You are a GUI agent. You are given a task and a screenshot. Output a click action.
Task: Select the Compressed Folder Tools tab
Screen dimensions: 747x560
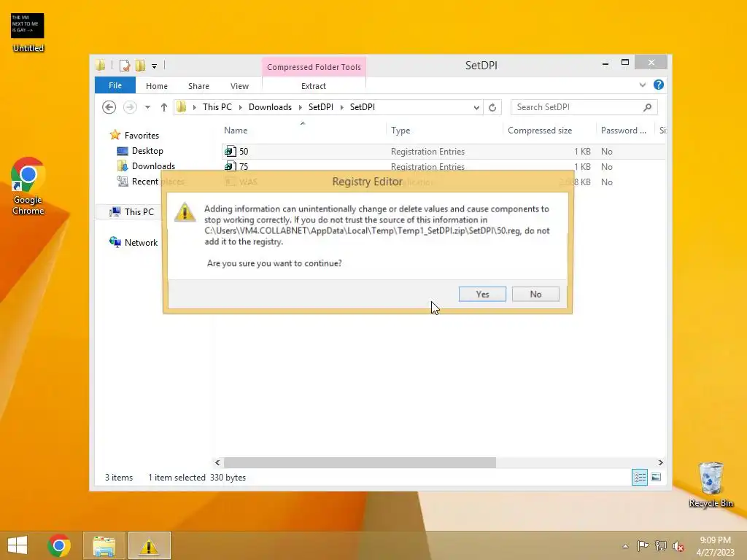(x=314, y=67)
